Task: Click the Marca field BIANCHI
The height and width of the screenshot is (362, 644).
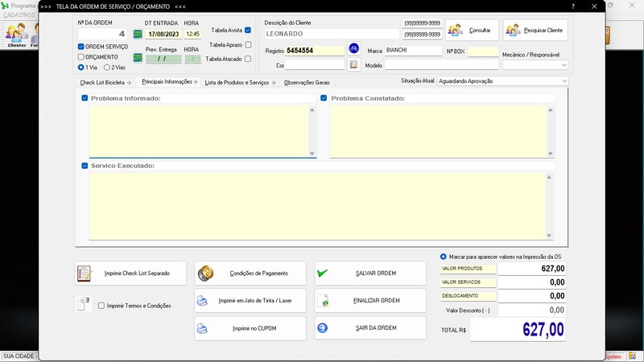Action: (x=413, y=50)
